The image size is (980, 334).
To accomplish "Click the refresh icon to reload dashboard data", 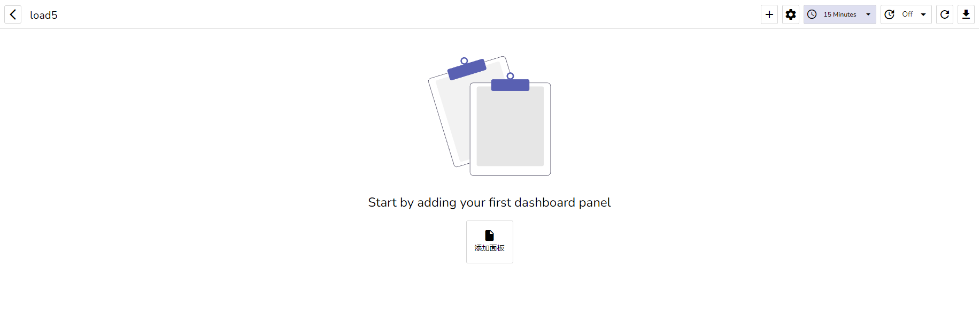I will tap(944, 14).
